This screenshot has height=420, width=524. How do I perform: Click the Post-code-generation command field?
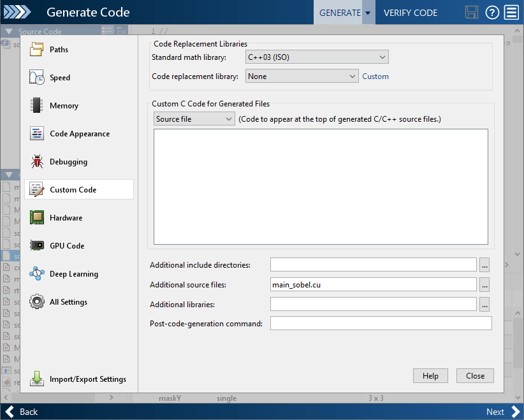[381, 324]
